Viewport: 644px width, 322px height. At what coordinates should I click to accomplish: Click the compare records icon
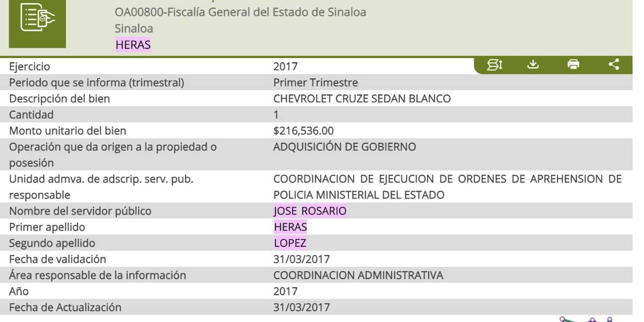[494, 65]
